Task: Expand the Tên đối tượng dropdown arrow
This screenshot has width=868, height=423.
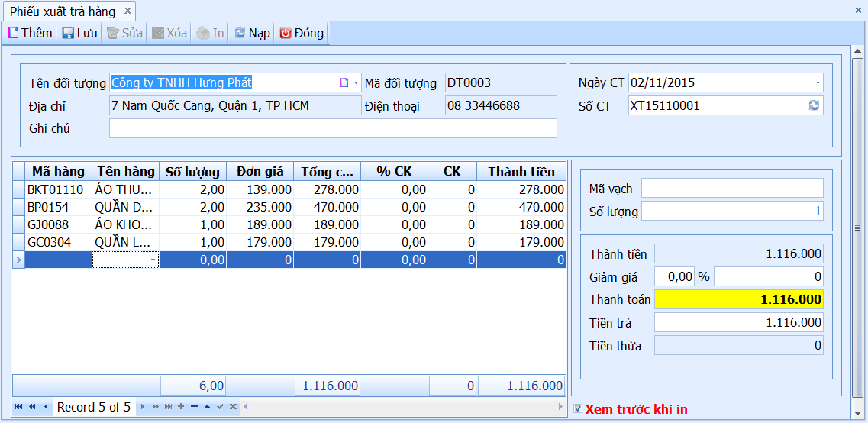Action: pyautogui.click(x=356, y=83)
